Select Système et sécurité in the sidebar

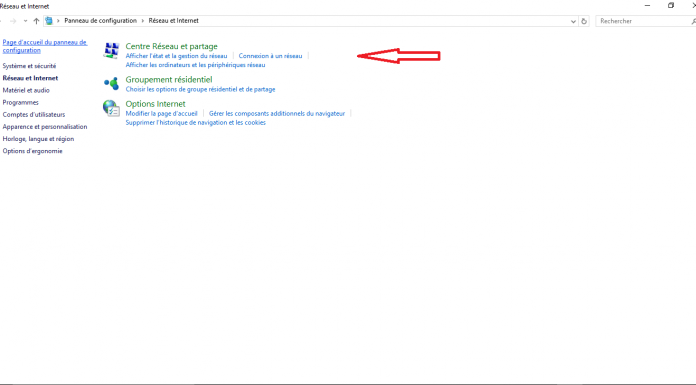29,66
